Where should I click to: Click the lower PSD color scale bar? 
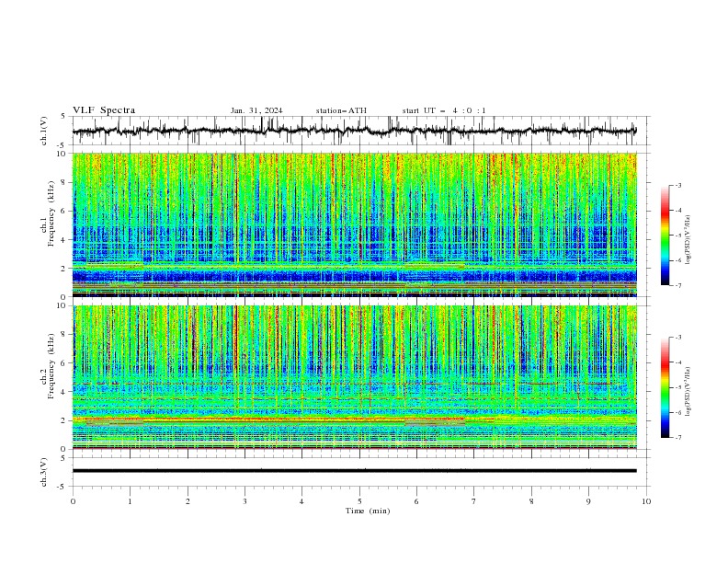665,387
